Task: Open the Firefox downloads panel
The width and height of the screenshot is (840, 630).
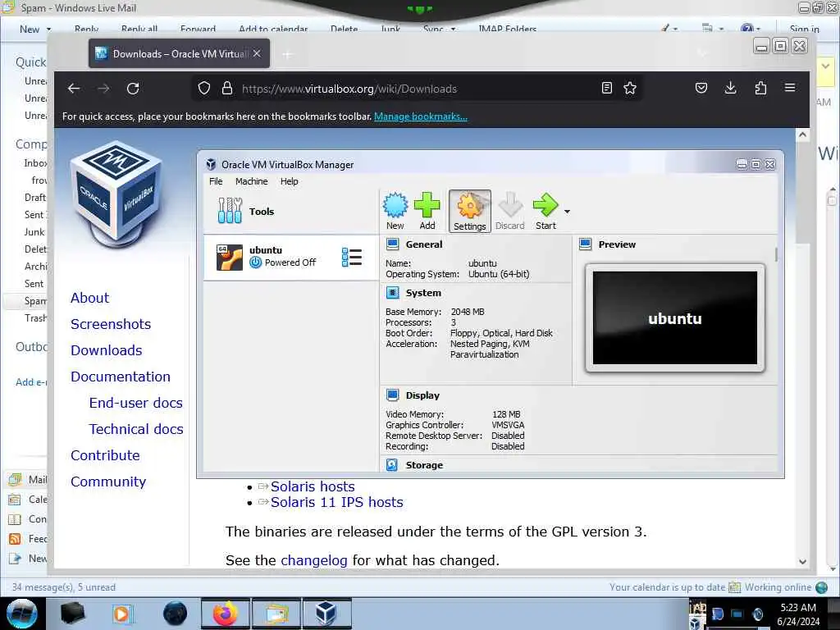Action: (x=730, y=88)
